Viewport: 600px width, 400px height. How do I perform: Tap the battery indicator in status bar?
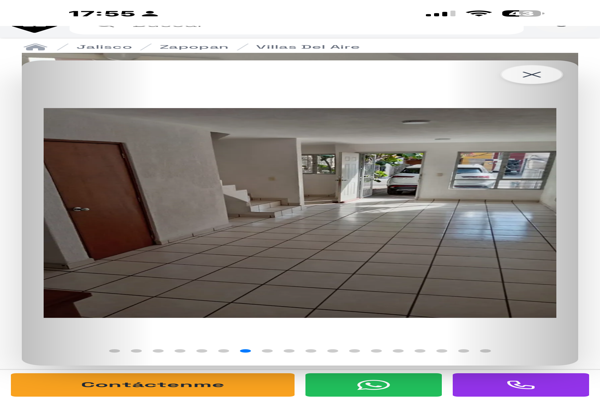pyautogui.click(x=523, y=14)
